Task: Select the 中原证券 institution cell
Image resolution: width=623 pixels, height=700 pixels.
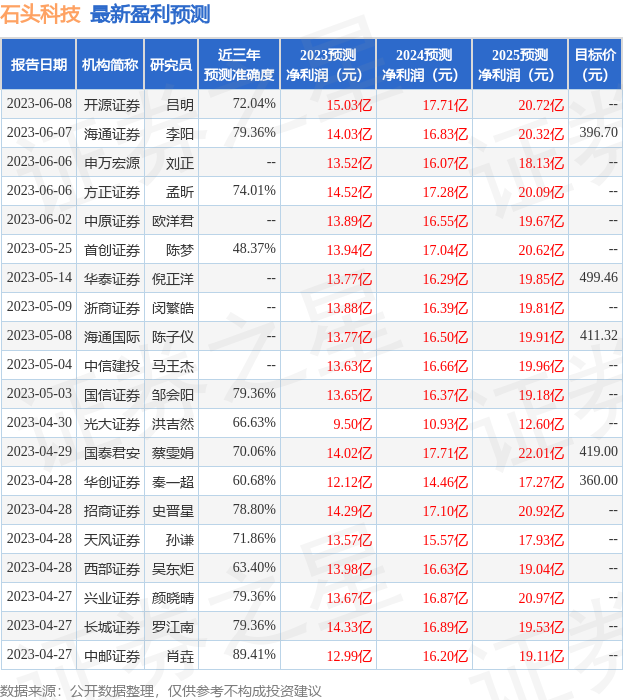Action: [112, 221]
